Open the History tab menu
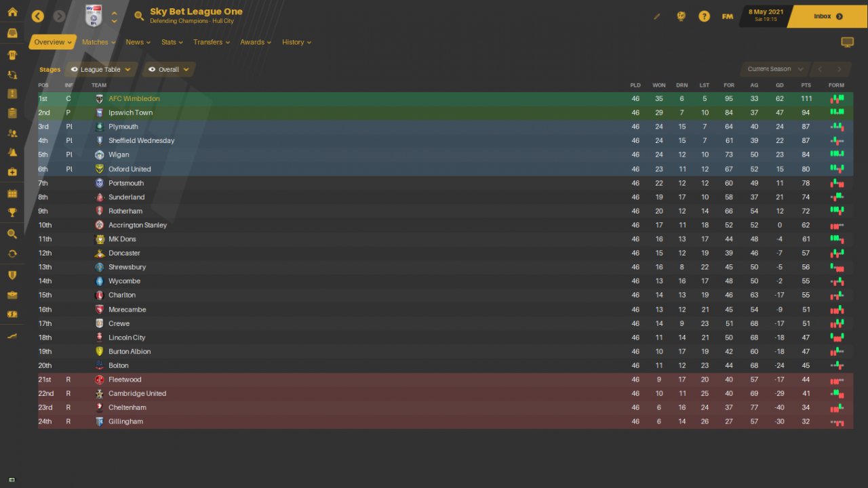 pyautogui.click(x=296, y=42)
